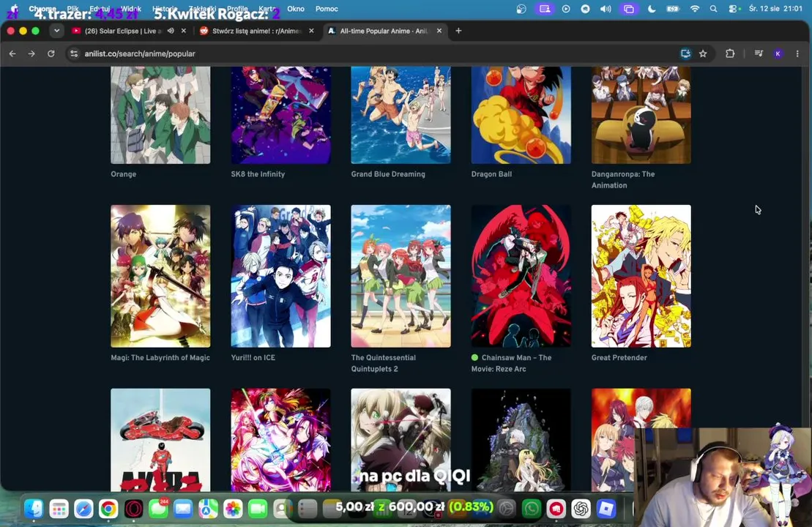Launch FaceTime from the Dock
812x527 pixels.
(258, 509)
